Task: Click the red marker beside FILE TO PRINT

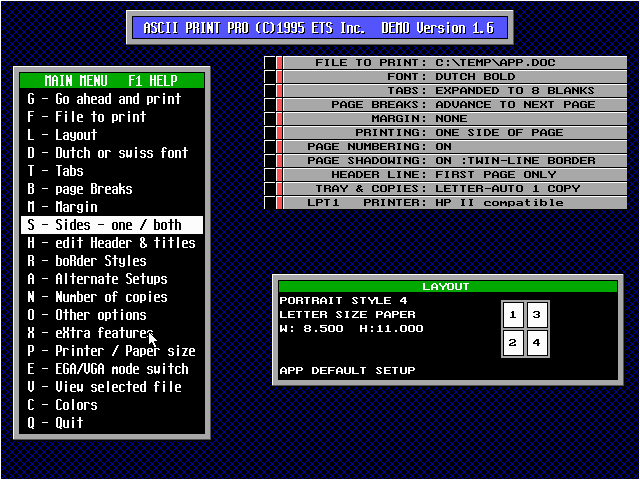Action: pyautogui.click(x=279, y=62)
